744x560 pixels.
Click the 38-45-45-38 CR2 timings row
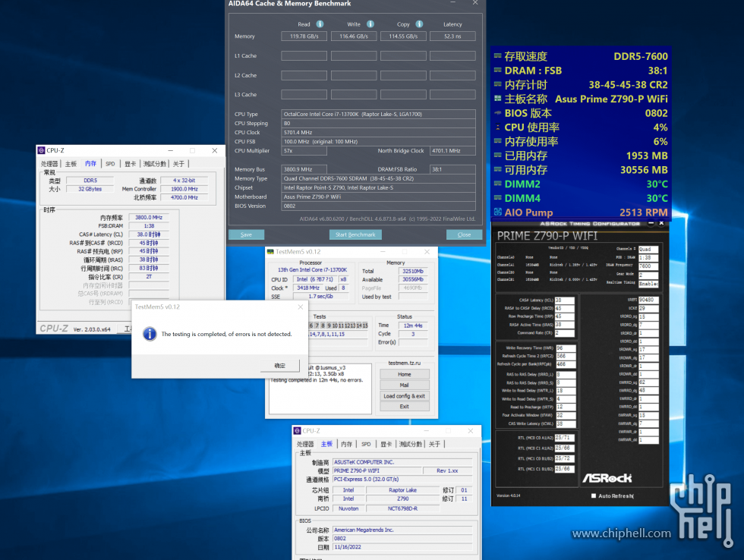tap(581, 85)
